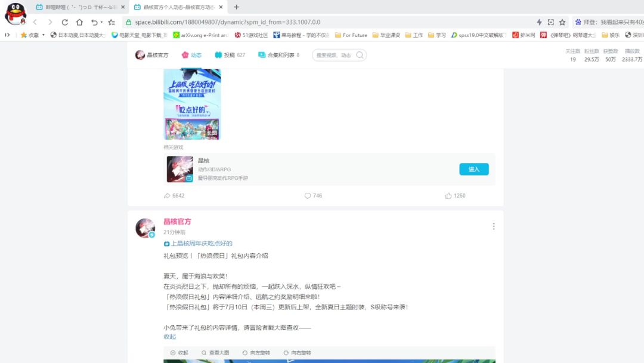Go back with the browser back arrow
Viewport: 644px width, 363px height.
click(x=35, y=22)
